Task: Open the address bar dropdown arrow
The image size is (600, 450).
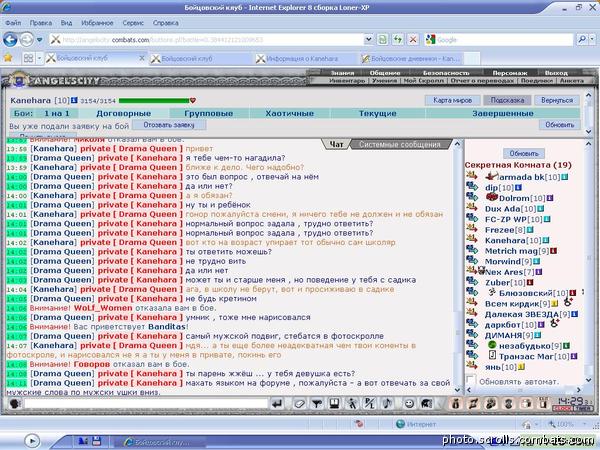Action: (368, 39)
